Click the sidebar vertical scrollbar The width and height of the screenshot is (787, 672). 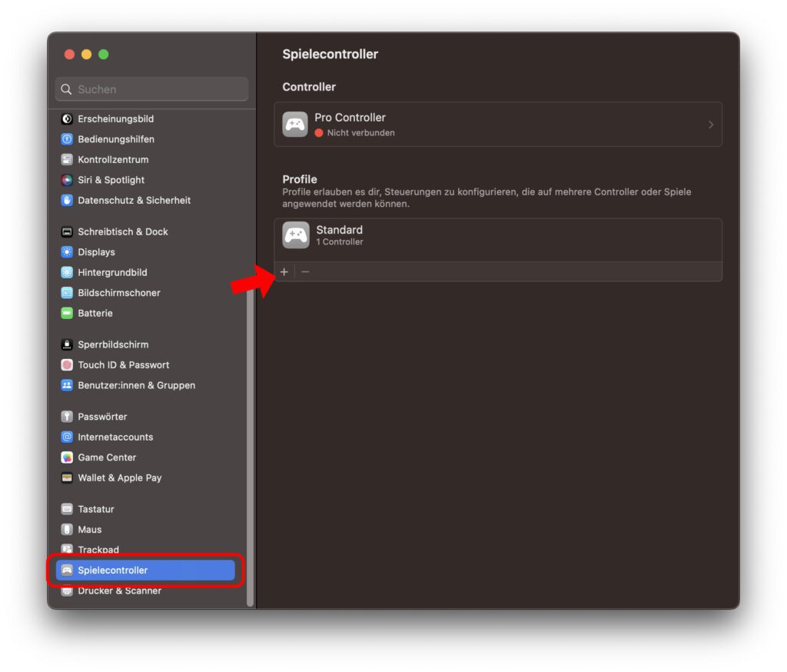(251, 448)
